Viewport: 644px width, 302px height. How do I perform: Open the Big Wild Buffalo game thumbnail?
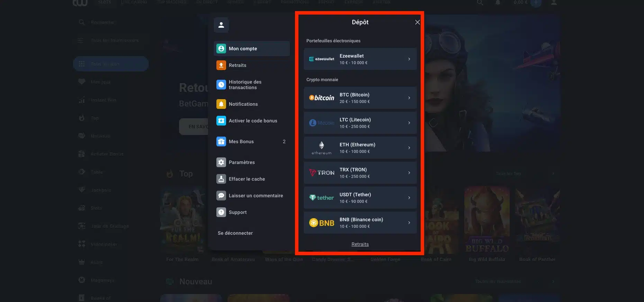pos(487,220)
